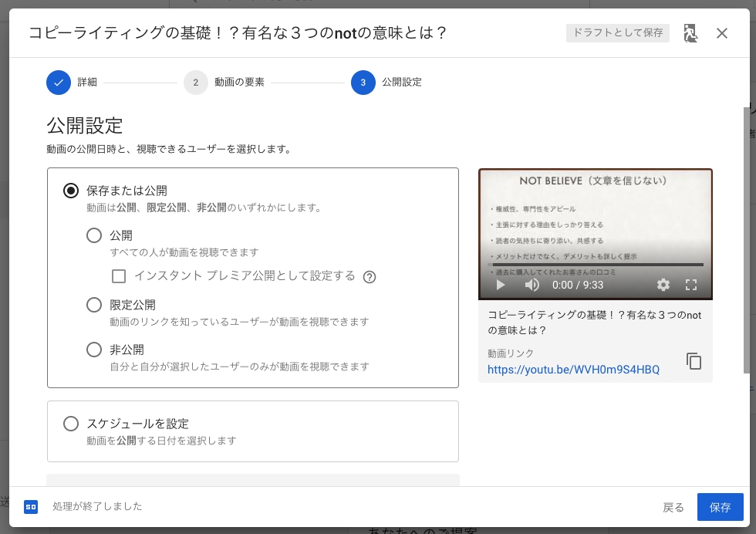Mute the preview player volume
Image resolution: width=756 pixels, height=534 pixels.
click(x=531, y=285)
